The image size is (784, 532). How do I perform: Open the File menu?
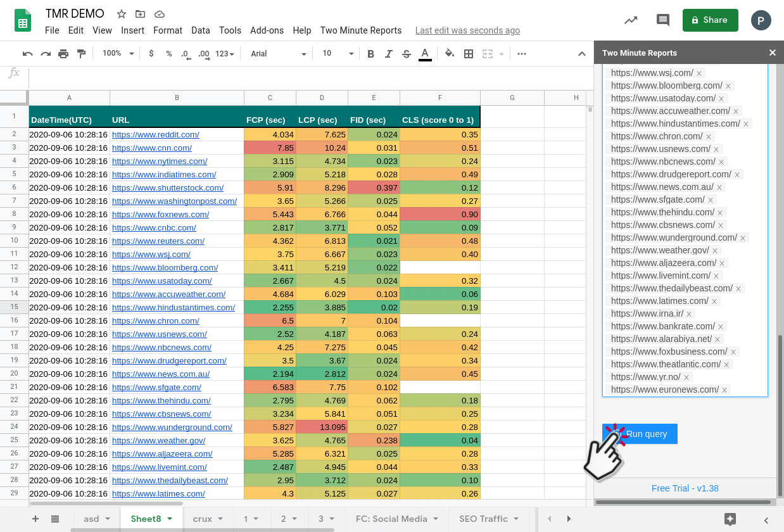coord(52,30)
